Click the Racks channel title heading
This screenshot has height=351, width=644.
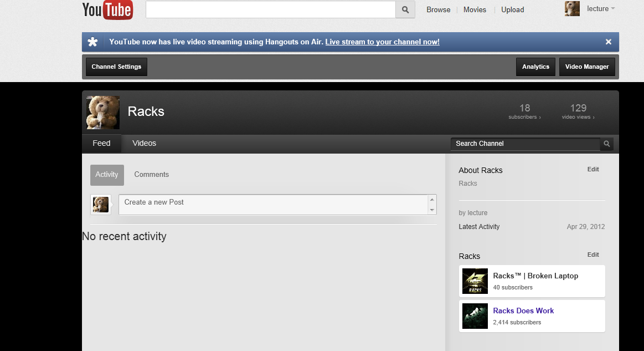(x=146, y=111)
